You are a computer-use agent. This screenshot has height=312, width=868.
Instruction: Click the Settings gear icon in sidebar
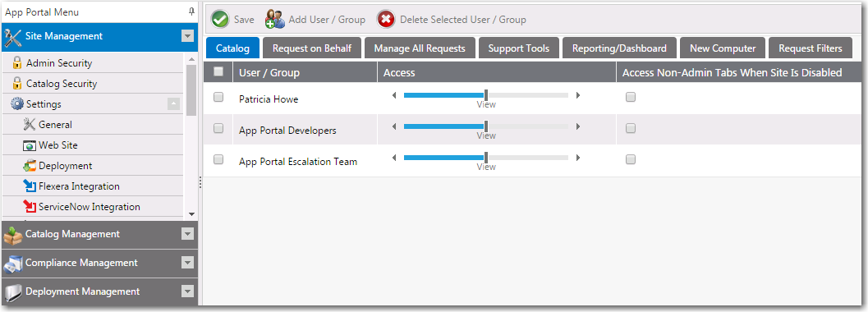pyautogui.click(x=18, y=104)
